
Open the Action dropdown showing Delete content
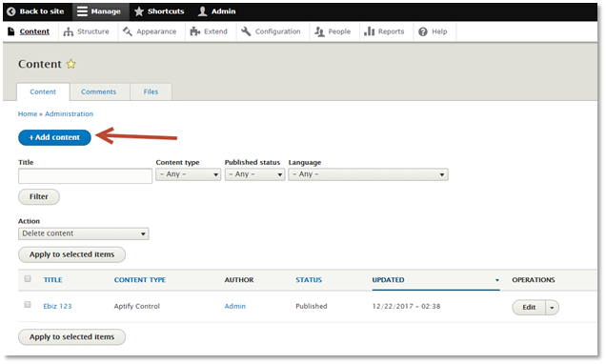coord(84,233)
